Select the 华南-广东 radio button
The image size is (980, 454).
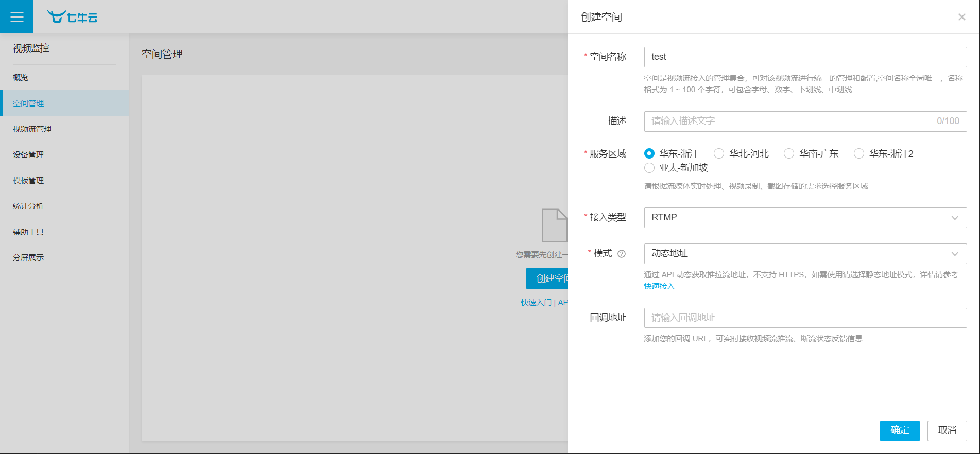pyautogui.click(x=789, y=153)
